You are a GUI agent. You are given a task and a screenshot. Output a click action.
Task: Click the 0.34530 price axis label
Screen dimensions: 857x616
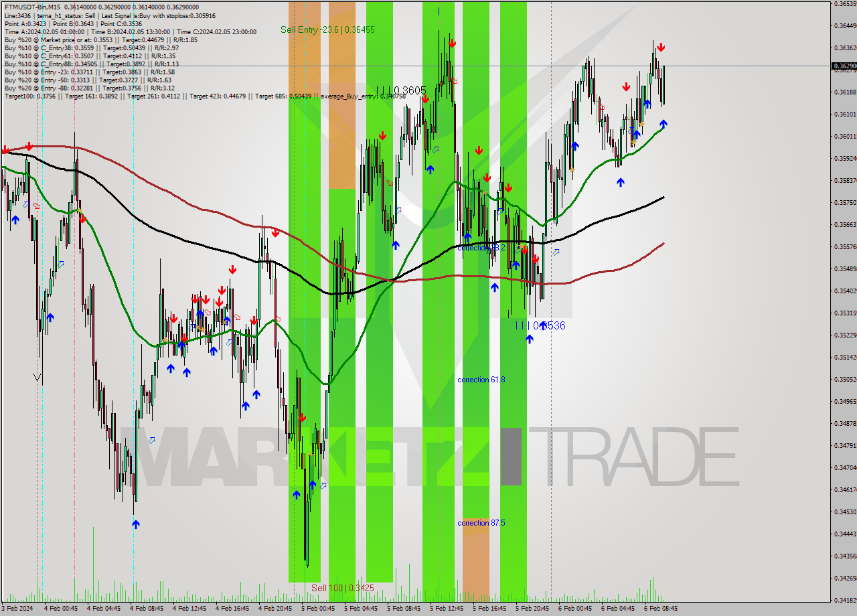(846, 512)
